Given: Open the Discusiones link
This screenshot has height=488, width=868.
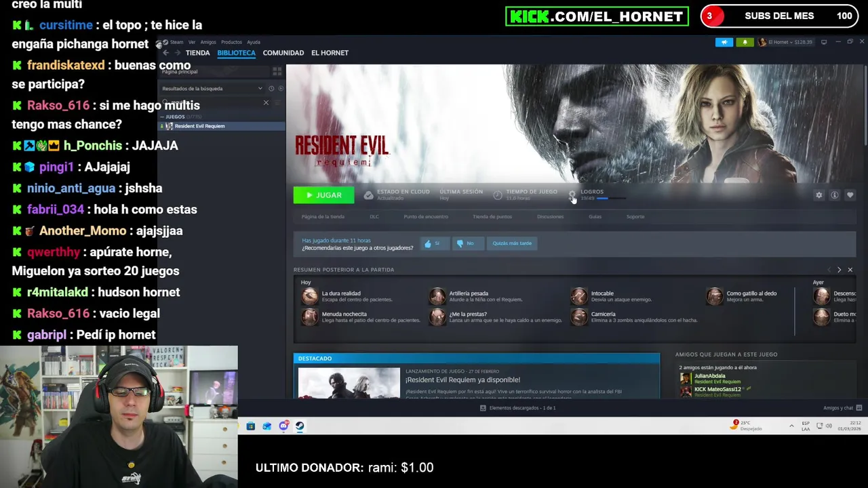Looking at the screenshot, I should coord(550,217).
